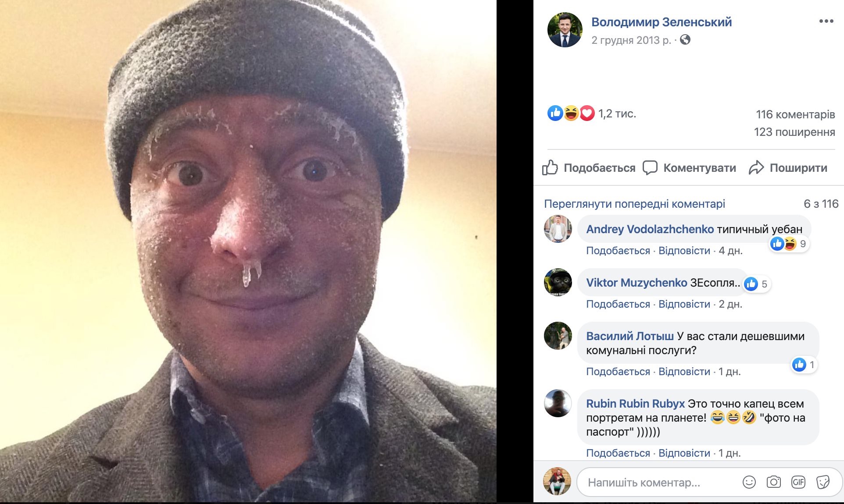Open the three-dots post options menu
Screen dimensions: 844x504
pyautogui.click(x=826, y=21)
